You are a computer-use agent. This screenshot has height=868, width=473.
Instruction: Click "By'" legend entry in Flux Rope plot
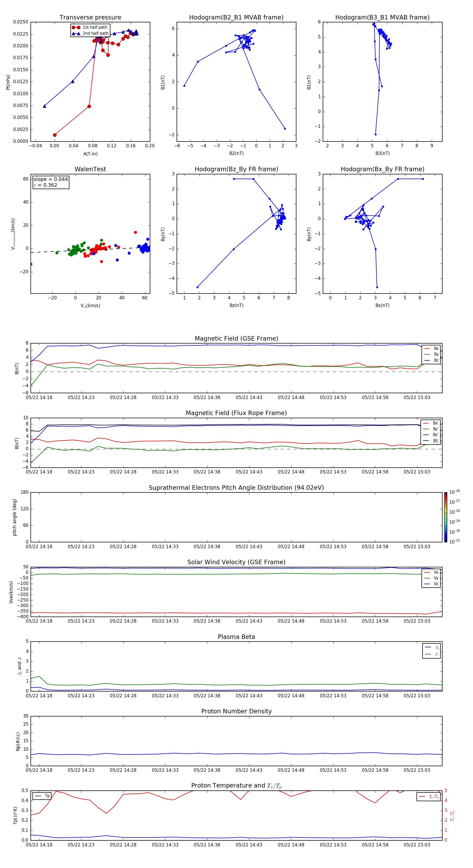pyautogui.click(x=431, y=429)
